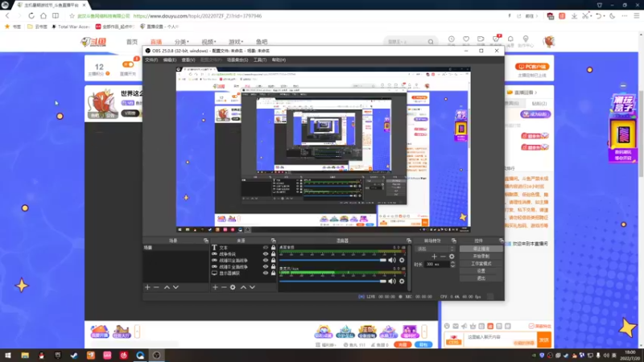644x362 pixels.
Task: Move scene up in OBS scenes panel
Action: point(167,287)
